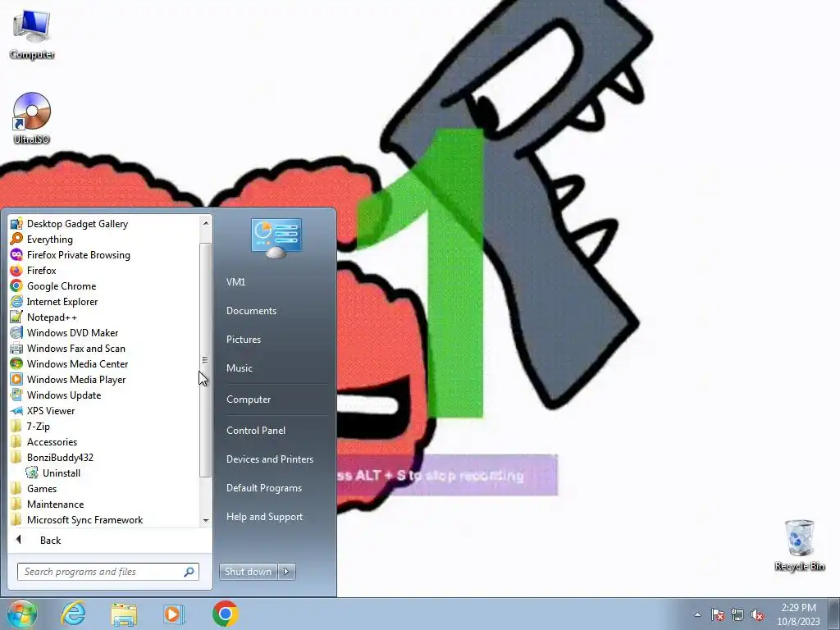Open Windows Update icon
840x630 pixels.
coord(16,395)
